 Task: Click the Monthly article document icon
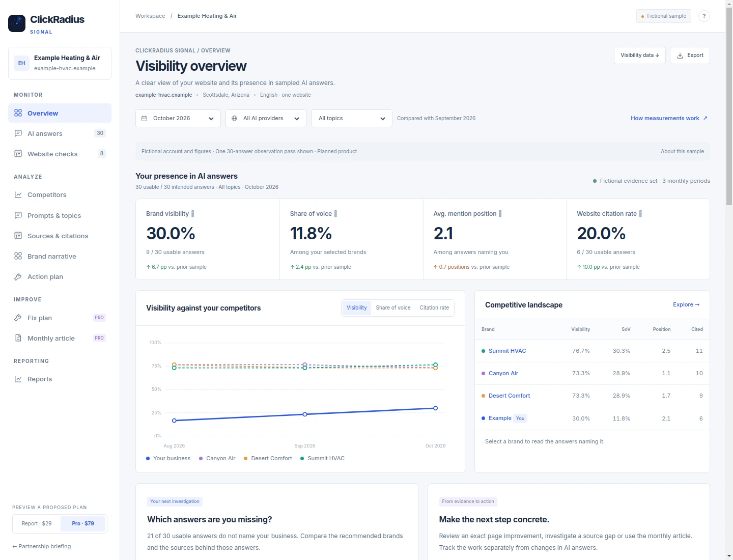tap(18, 338)
